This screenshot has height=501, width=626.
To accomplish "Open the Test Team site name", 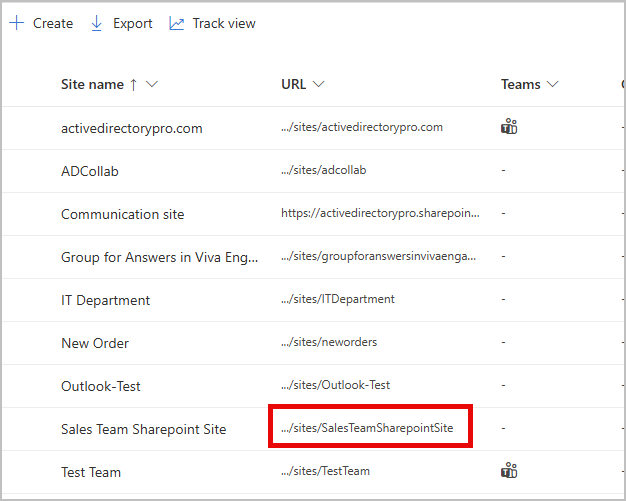I will [91, 472].
